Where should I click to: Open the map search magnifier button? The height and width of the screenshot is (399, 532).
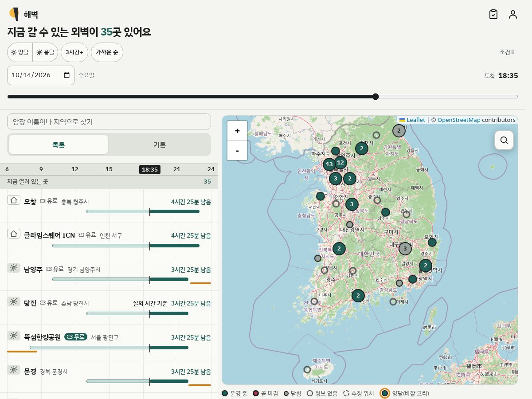click(x=504, y=140)
